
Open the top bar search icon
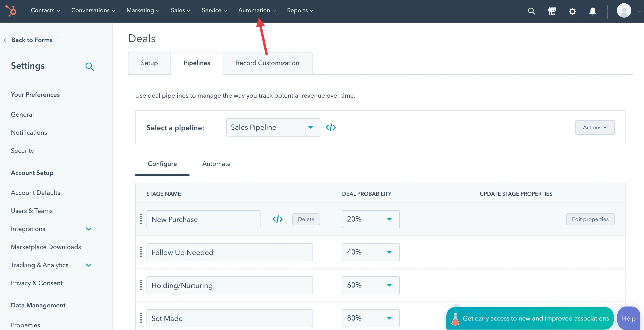click(531, 11)
